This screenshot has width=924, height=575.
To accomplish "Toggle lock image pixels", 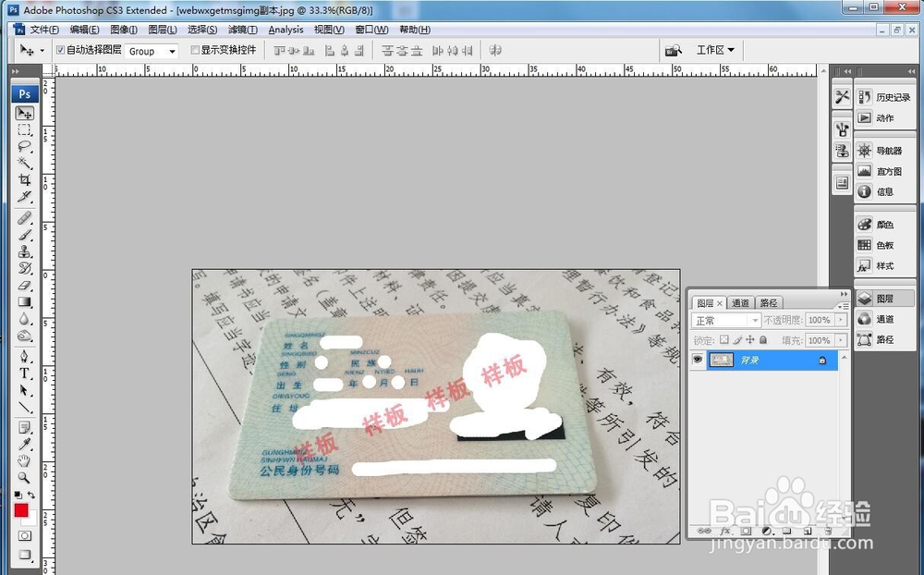I will 737,339.
